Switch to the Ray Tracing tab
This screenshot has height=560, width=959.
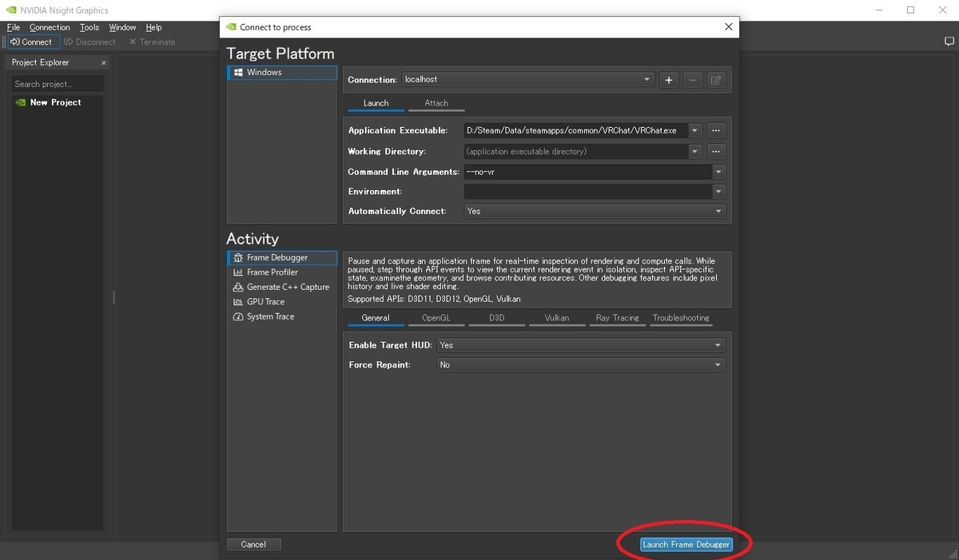618,318
